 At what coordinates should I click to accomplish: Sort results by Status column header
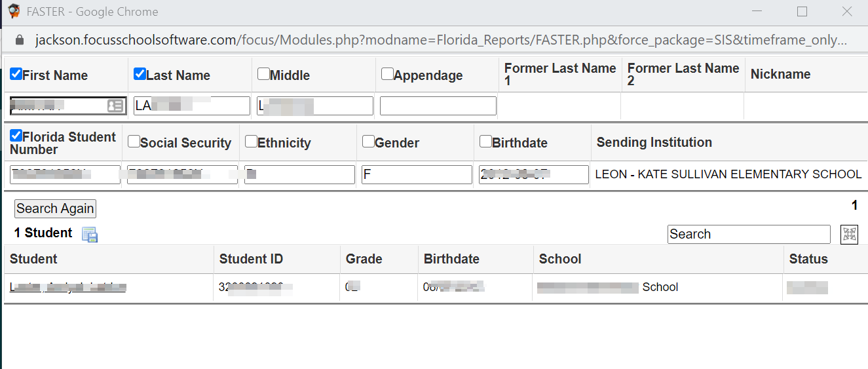click(x=808, y=259)
